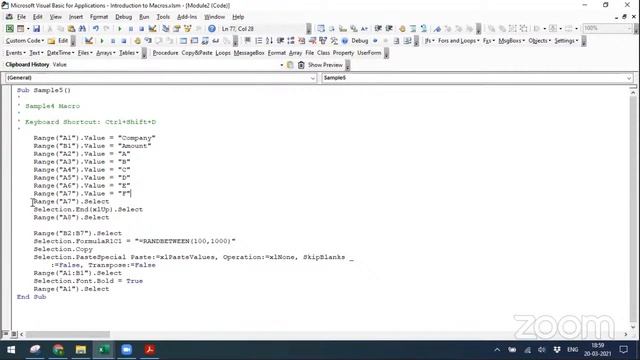640x360 pixels.
Task: Click the volume speaker icon in the system tray
Action: (x=542, y=350)
